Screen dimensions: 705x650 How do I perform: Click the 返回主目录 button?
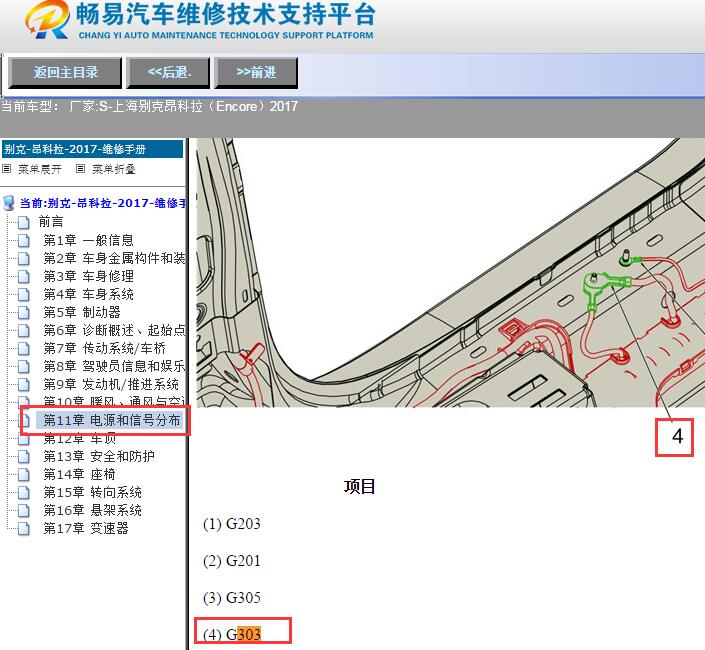(x=65, y=72)
